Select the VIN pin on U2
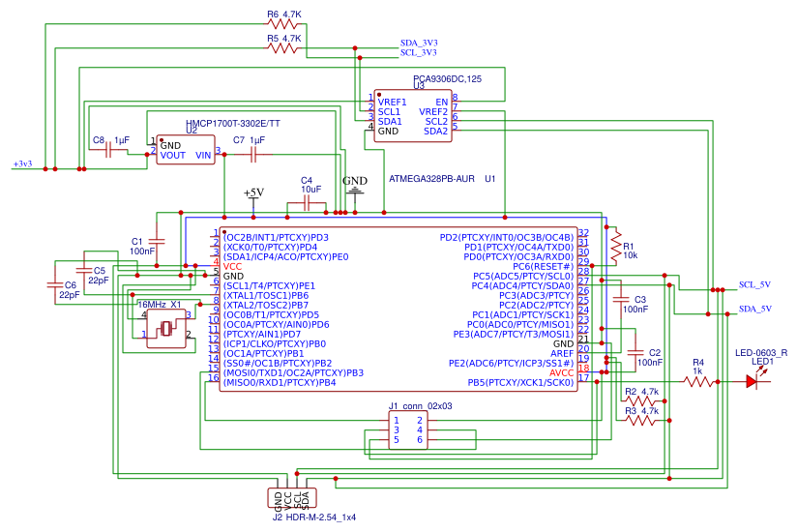 tap(203, 156)
